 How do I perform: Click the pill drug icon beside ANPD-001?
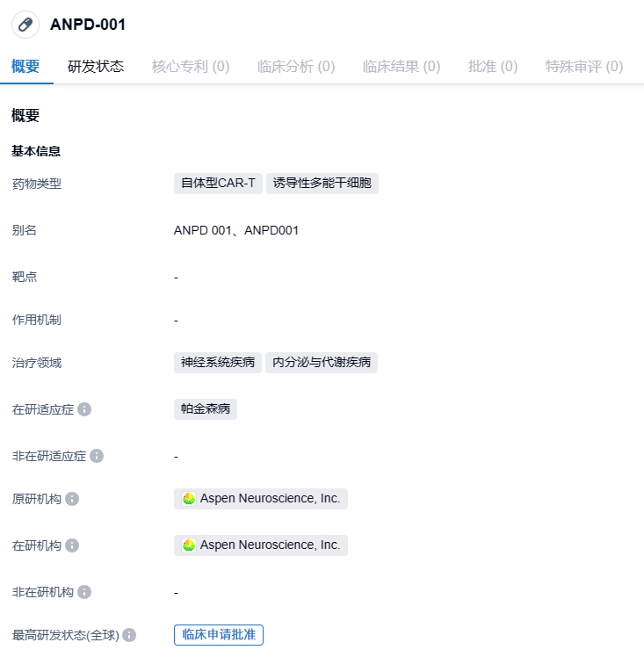[25, 25]
